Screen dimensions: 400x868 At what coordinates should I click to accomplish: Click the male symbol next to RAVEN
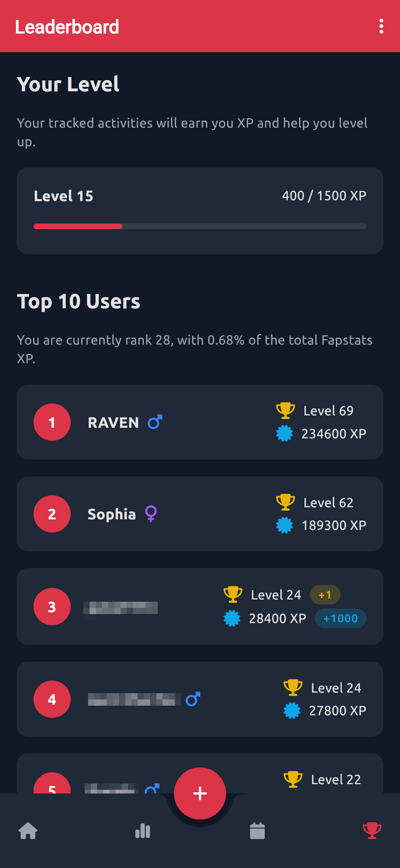pos(155,422)
